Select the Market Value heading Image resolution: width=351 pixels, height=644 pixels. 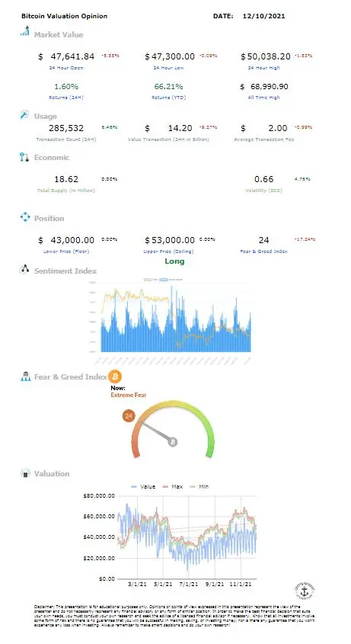(x=59, y=35)
